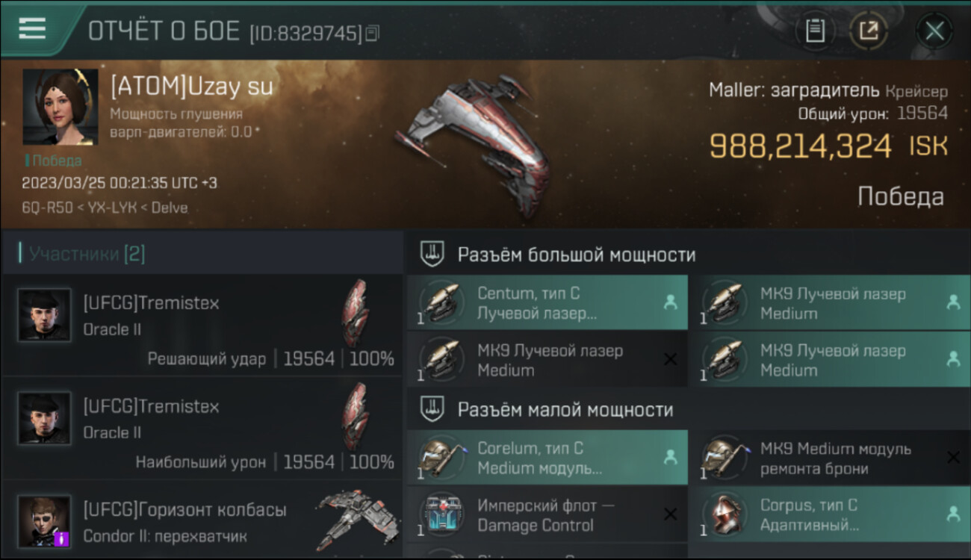Copy the battle report ID
The image size is (971, 560).
tap(373, 33)
